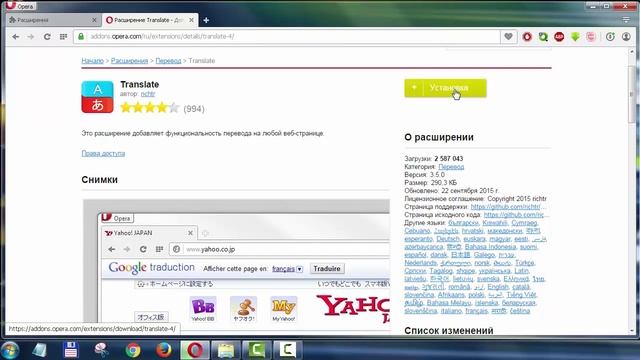Image resolution: width=640 pixels, height=360 pixels.
Task: Close the Расширение Translate tab
Action: 191,20
